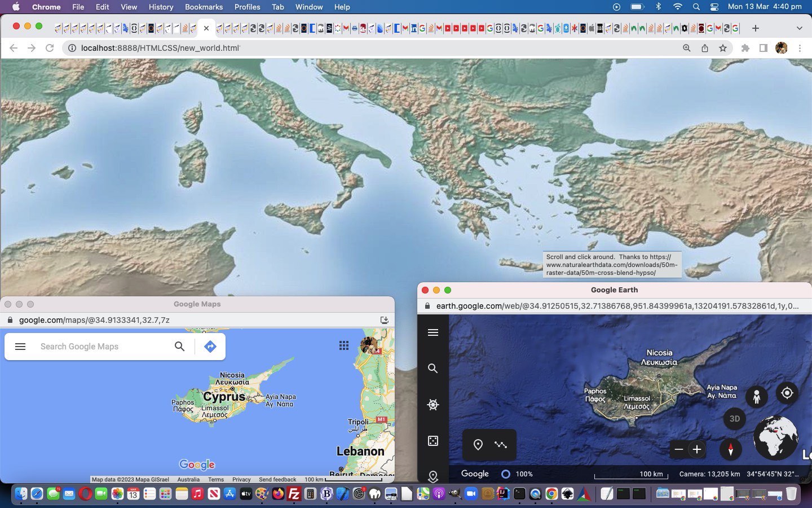
Task: Open the Privacy link in Google Maps
Action: click(241, 480)
